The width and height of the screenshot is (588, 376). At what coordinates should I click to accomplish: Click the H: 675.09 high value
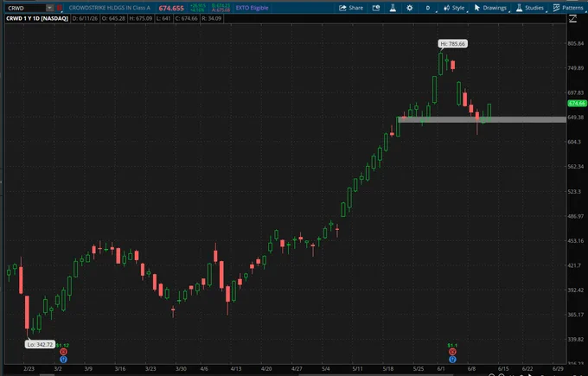coord(141,18)
